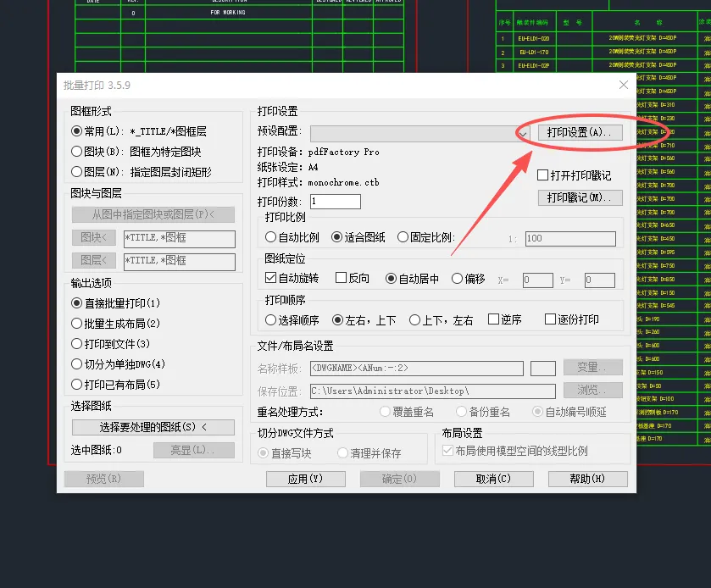
Task: Enable 打开打印戳记 checkbox
Action: click(542, 175)
